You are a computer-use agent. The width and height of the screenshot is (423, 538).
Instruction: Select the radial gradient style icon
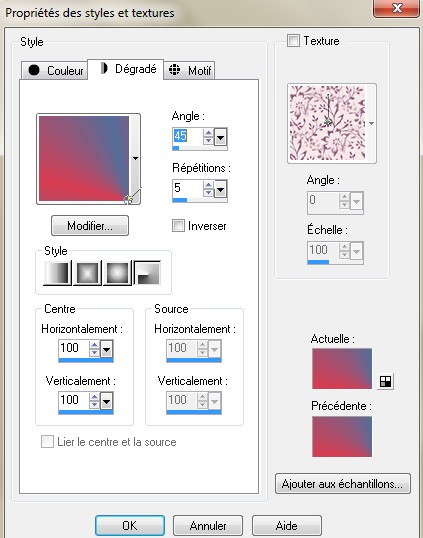[x=148, y=273]
